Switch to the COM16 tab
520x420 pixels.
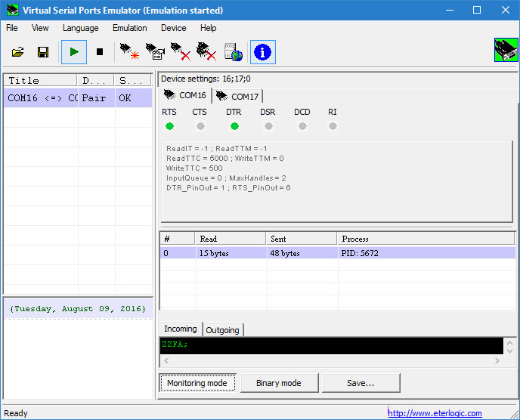click(x=184, y=95)
